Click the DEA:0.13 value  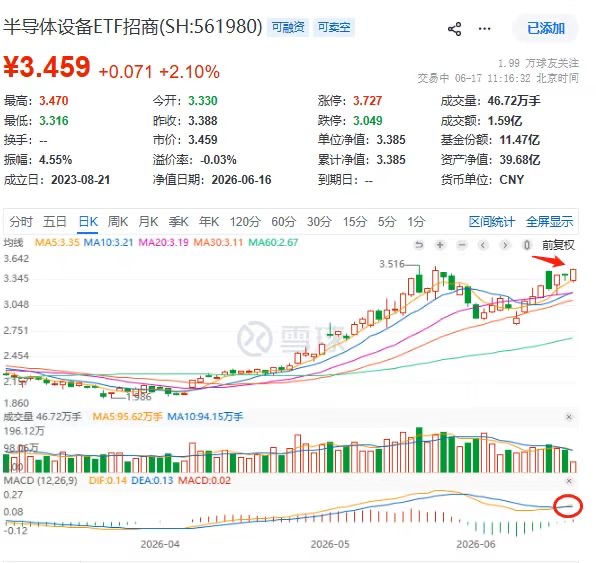pos(152,481)
